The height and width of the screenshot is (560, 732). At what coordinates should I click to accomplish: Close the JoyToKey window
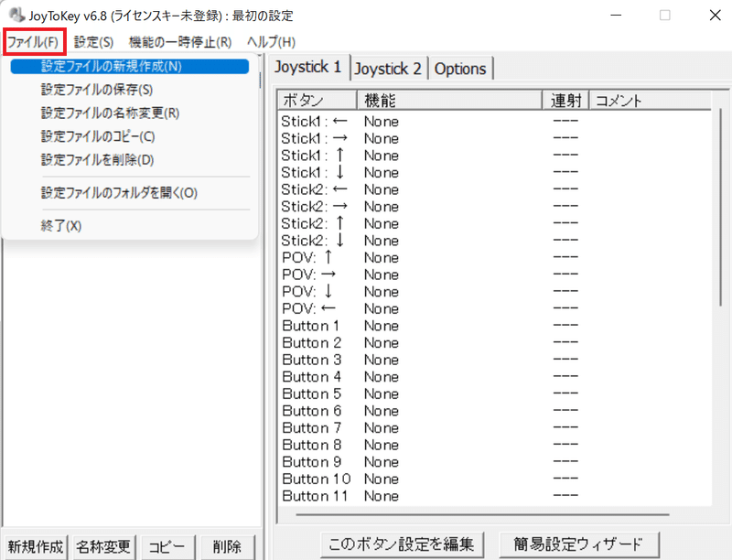[x=715, y=16]
